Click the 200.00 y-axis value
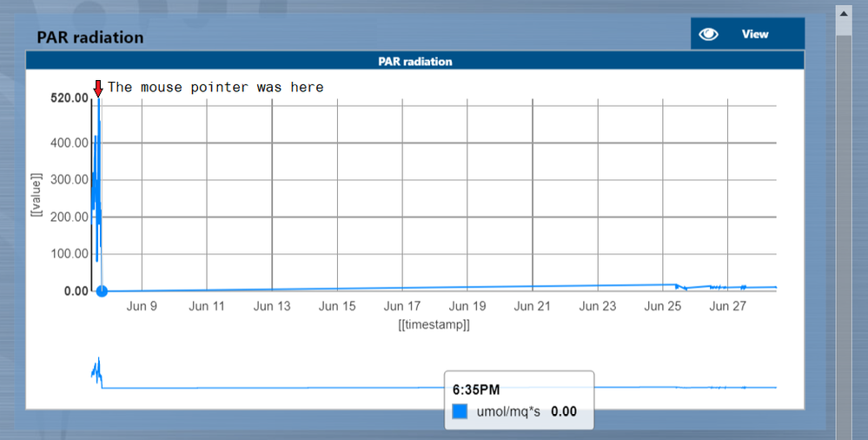This screenshot has height=440, width=868. click(x=70, y=217)
